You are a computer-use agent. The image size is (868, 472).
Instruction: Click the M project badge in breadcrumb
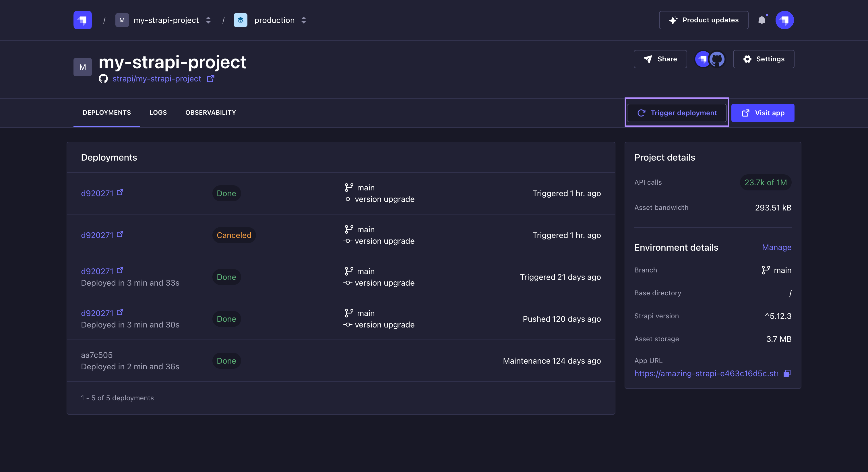click(122, 20)
